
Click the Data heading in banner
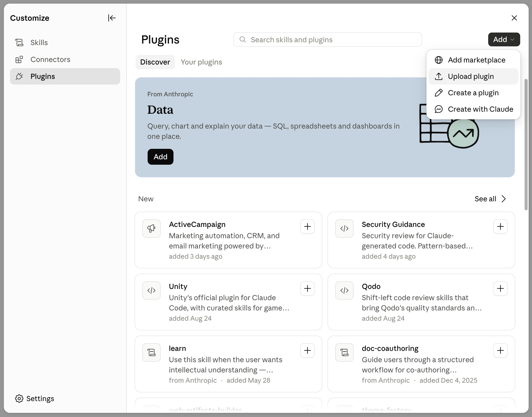[x=160, y=110]
